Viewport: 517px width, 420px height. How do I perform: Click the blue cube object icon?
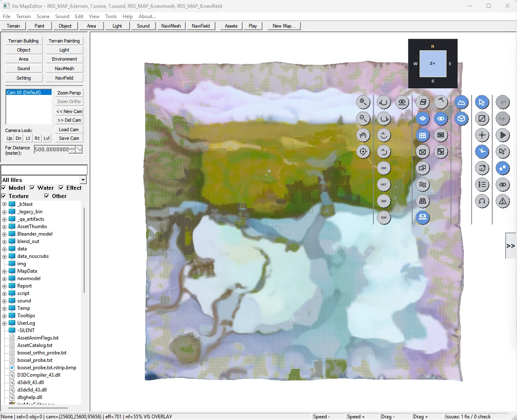(461, 118)
